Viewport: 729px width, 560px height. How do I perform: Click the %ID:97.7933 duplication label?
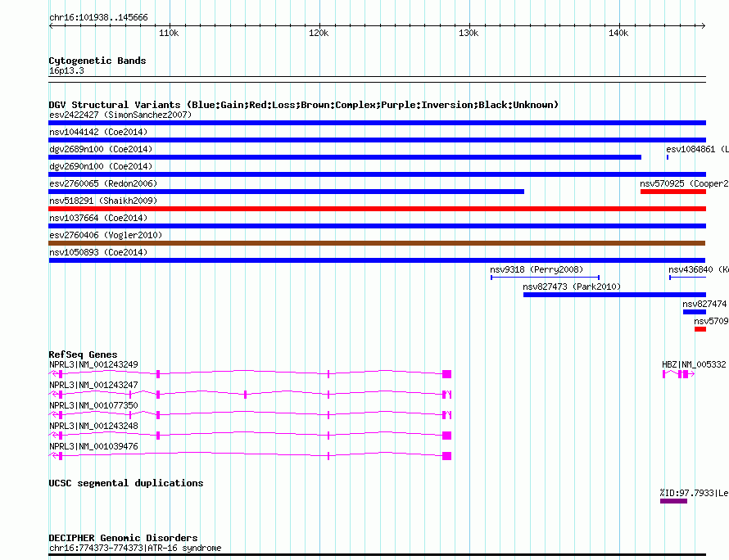pyautogui.click(x=694, y=493)
